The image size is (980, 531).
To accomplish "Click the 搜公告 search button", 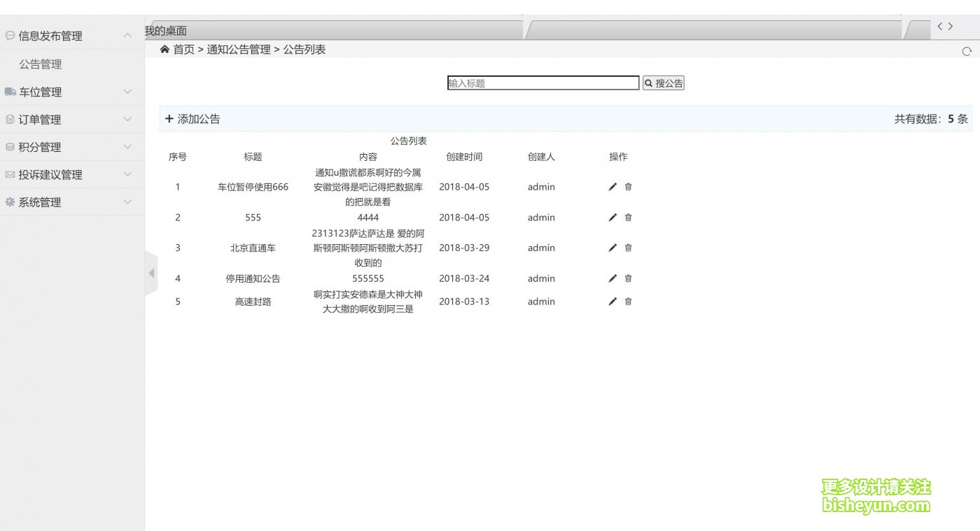I will coord(664,83).
